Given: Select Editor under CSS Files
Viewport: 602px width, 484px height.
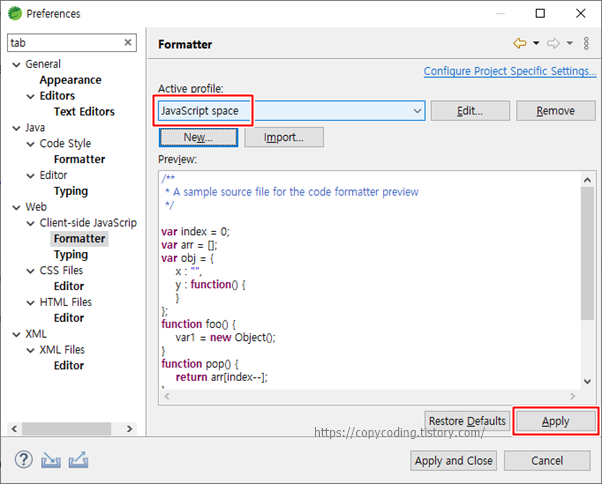Looking at the screenshot, I should (69, 286).
